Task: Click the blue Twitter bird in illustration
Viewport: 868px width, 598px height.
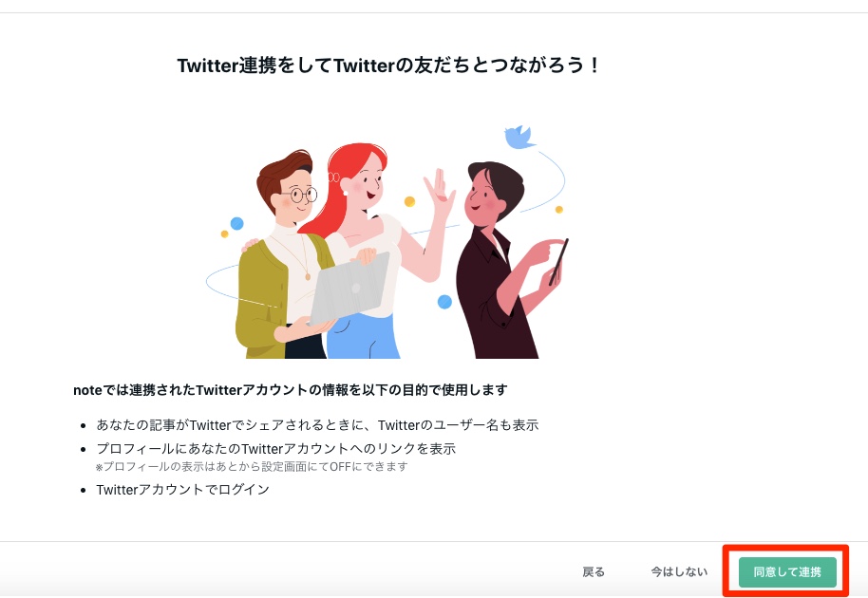Action: [519, 138]
